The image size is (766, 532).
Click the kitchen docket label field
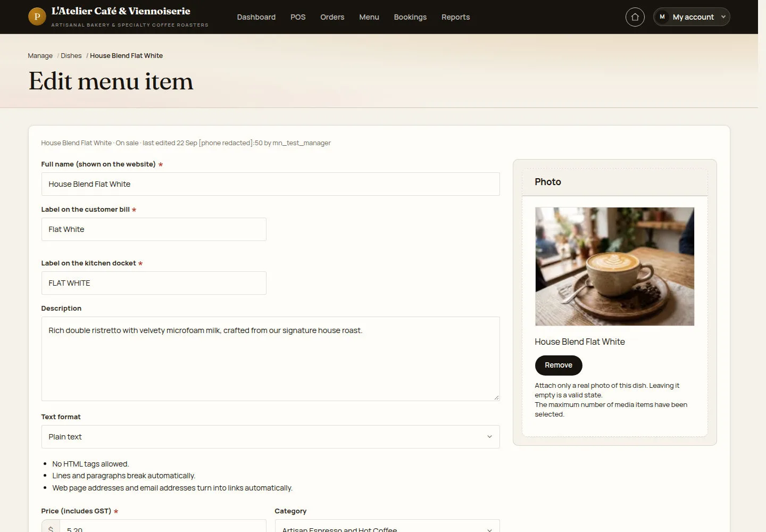154,283
